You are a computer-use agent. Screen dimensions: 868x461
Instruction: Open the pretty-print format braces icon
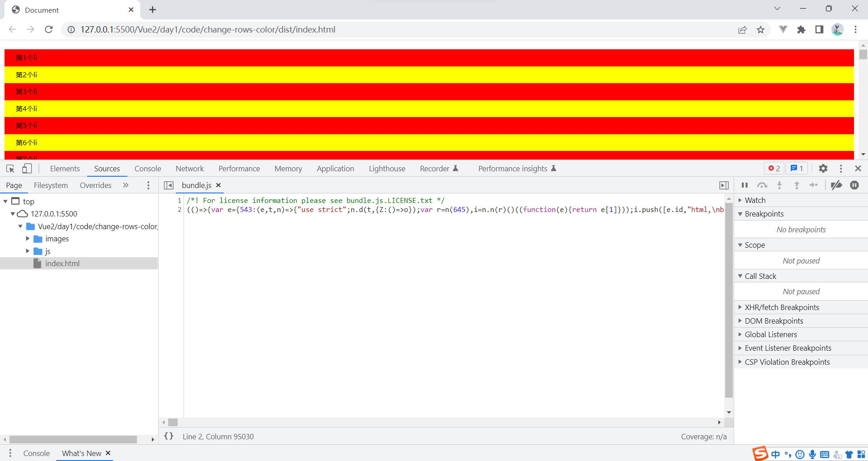pyautogui.click(x=169, y=437)
